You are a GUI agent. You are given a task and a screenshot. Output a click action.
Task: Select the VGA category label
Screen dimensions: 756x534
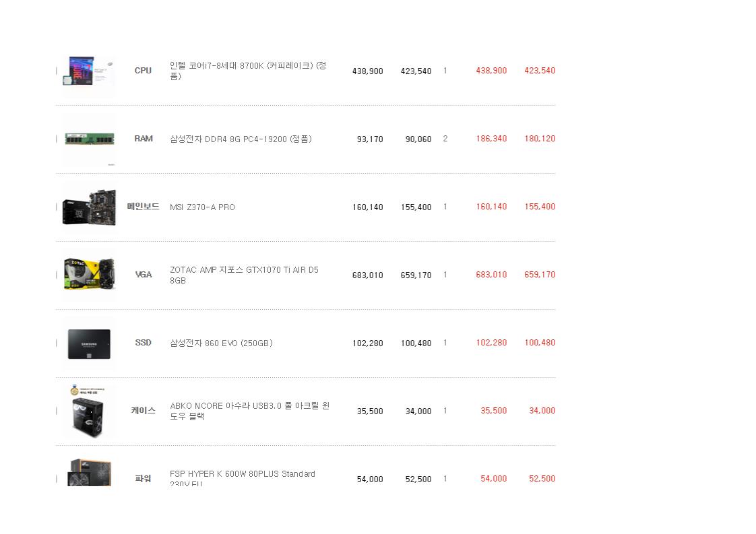tap(143, 275)
